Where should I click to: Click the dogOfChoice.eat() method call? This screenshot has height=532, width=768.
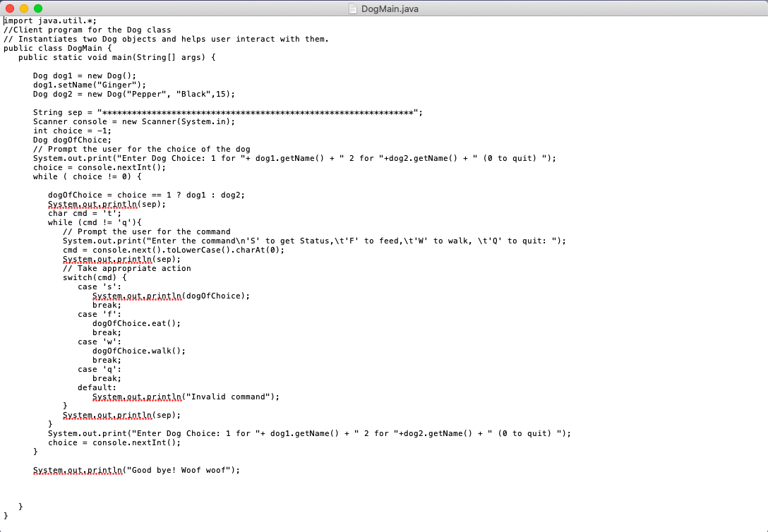[x=136, y=323]
